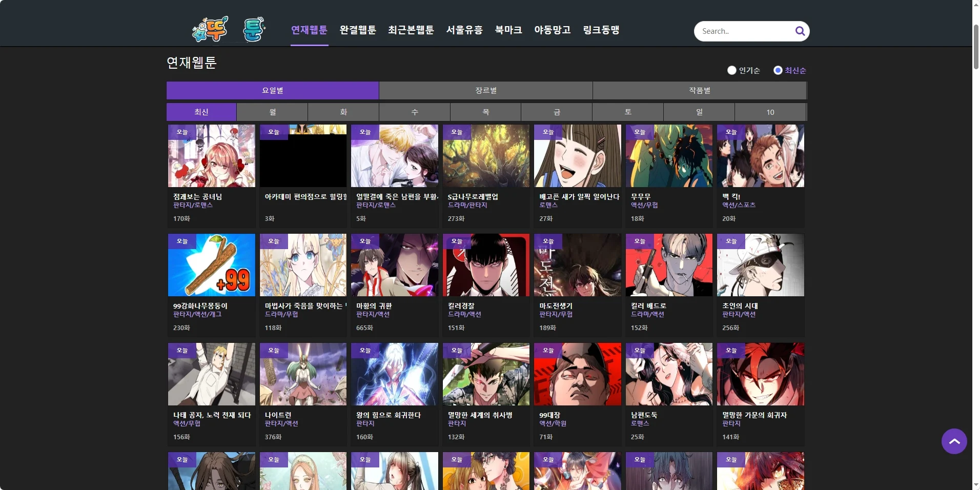
Task: Select the 인기순 radio button
Action: [x=732, y=70]
